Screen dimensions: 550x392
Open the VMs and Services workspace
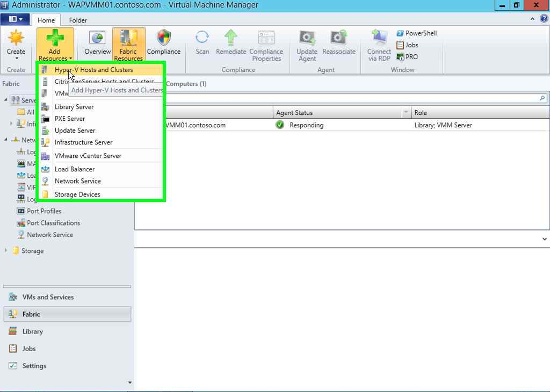67,297
